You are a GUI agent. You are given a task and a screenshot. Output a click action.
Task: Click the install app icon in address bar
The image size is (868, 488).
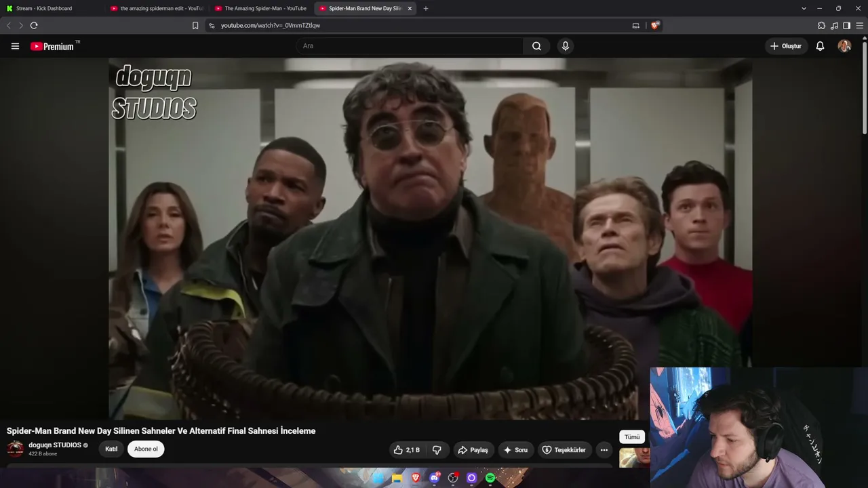click(x=635, y=26)
